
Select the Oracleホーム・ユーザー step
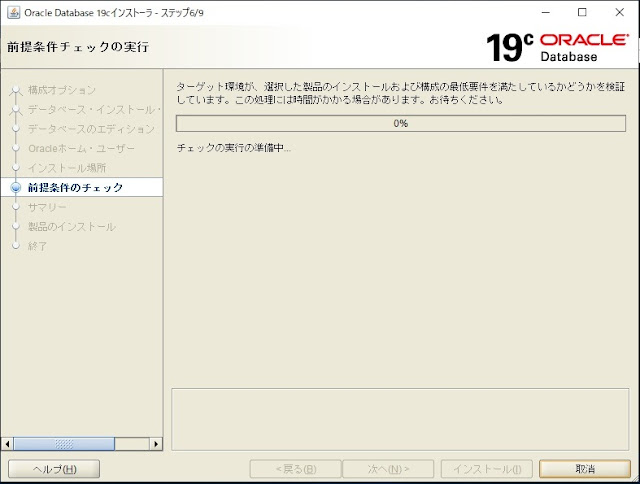(81, 149)
